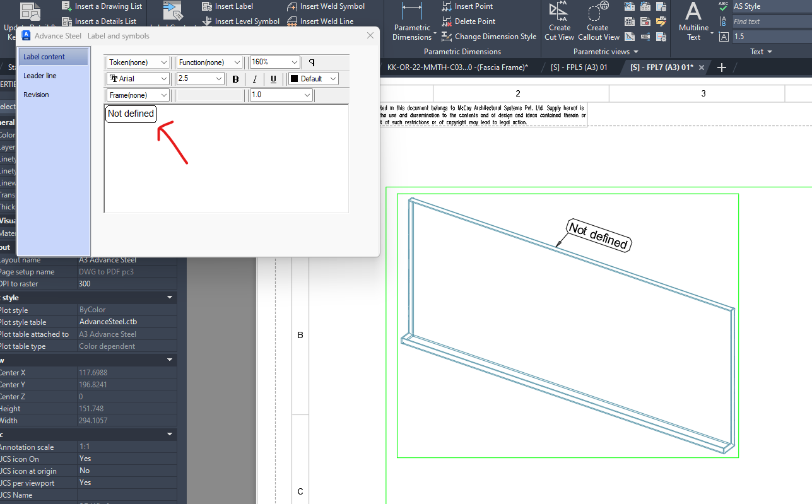Click the Find text search field
The height and width of the screenshot is (504, 812).
click(x=771, y=21)
